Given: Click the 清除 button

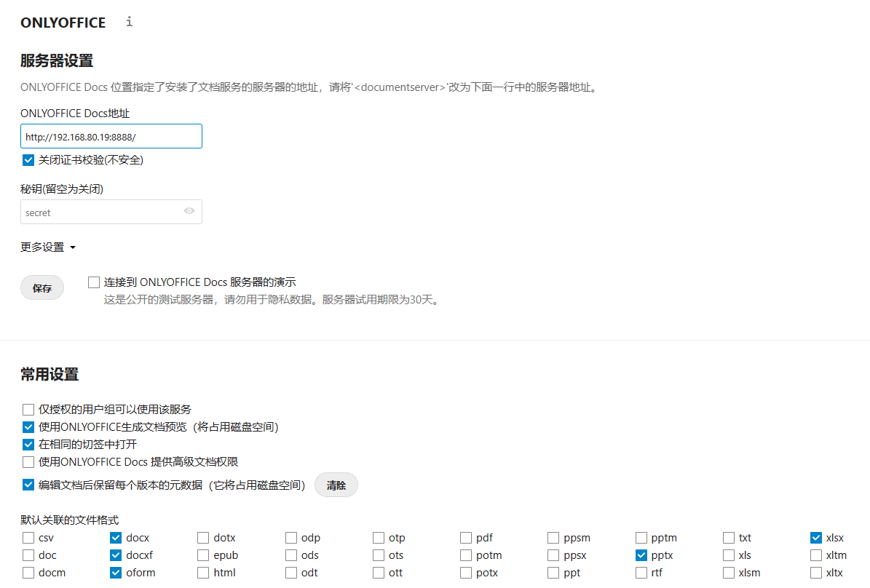Looking at the screenshot, I should coord(336,485).
